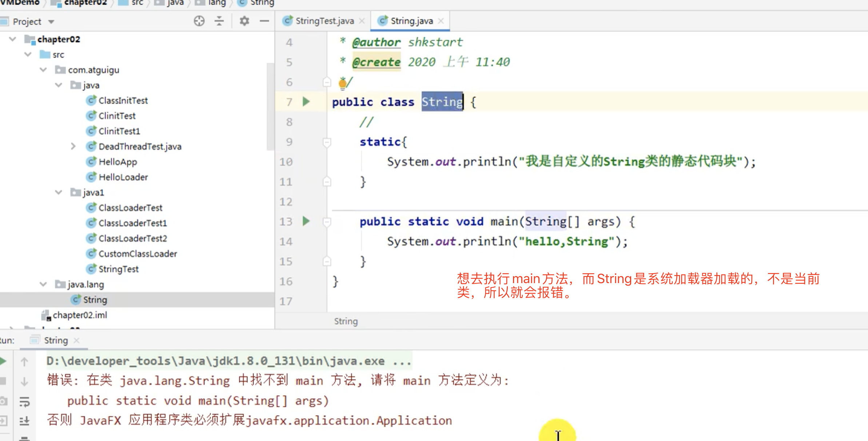This screenshot has height=441, width=868.
Task: Collapse the java.lang package node
Action: coord(43,284)
